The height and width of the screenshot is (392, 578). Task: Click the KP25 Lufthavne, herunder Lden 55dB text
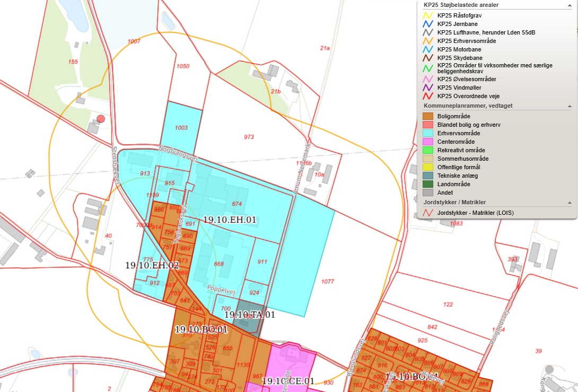click(486, 32)
